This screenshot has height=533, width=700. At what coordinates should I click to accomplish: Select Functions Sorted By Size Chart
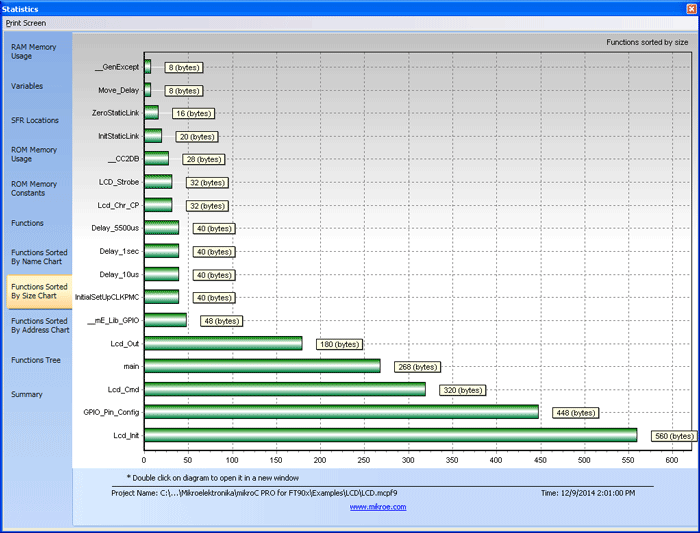[39, 291]
